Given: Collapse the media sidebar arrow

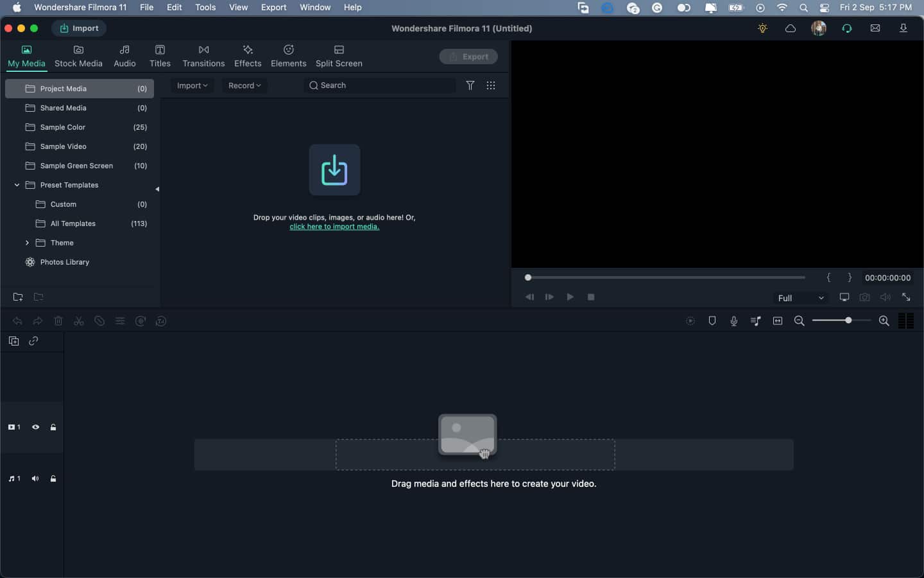Looking at the screenshot, I should [x=157, y=189].
